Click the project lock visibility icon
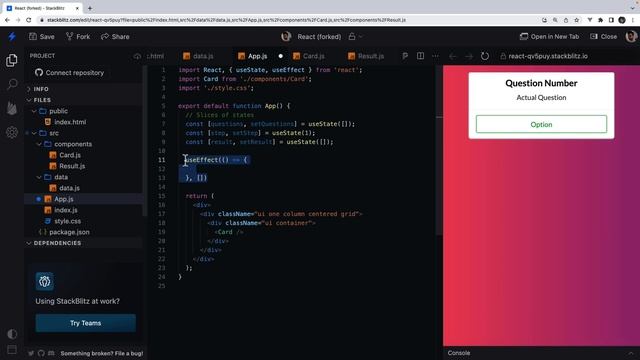 (352, 37)
